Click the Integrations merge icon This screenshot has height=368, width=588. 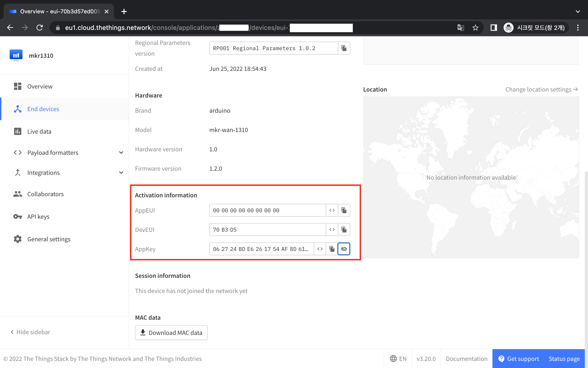point(17,172)
